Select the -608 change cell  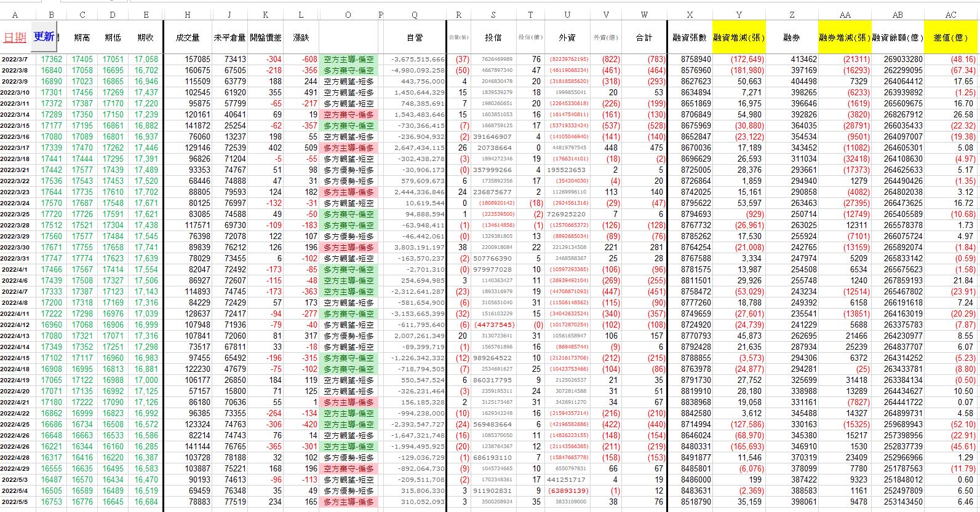click(301, 60)
